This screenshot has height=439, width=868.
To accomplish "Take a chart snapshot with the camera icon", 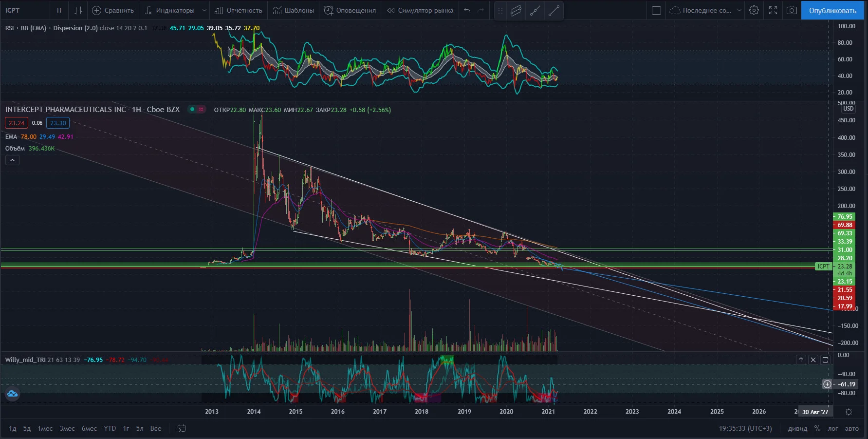I will (x=792, y=10).
